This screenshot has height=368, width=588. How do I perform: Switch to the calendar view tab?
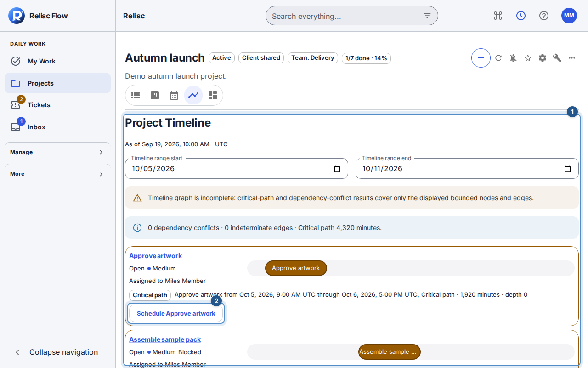(174, 95)
